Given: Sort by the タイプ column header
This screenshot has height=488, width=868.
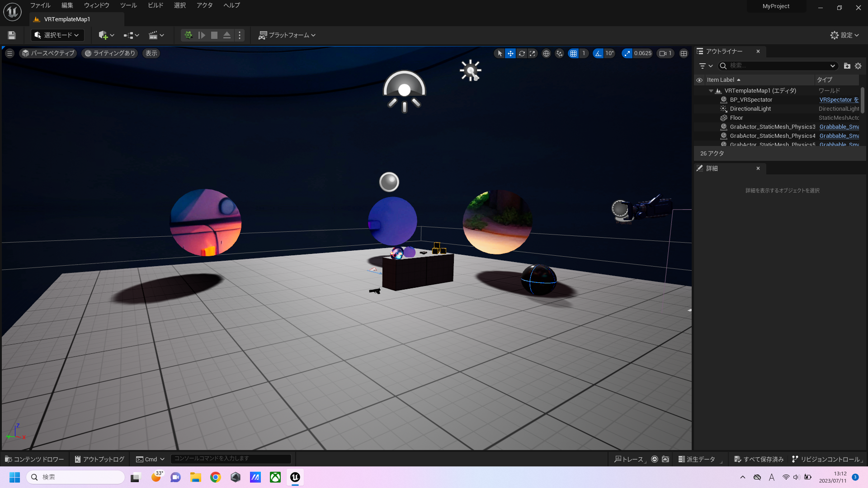Looking at the screenshot, I should (836, 80).
